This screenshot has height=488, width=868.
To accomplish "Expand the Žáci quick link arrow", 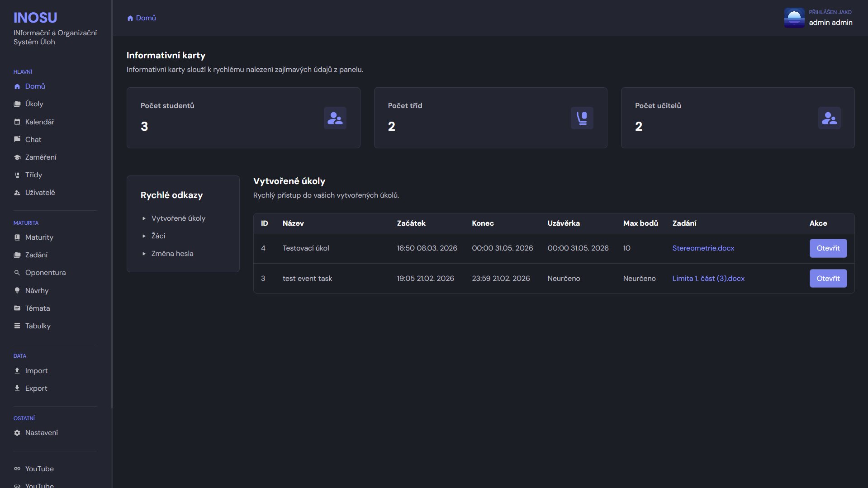I will coord(144,236).
